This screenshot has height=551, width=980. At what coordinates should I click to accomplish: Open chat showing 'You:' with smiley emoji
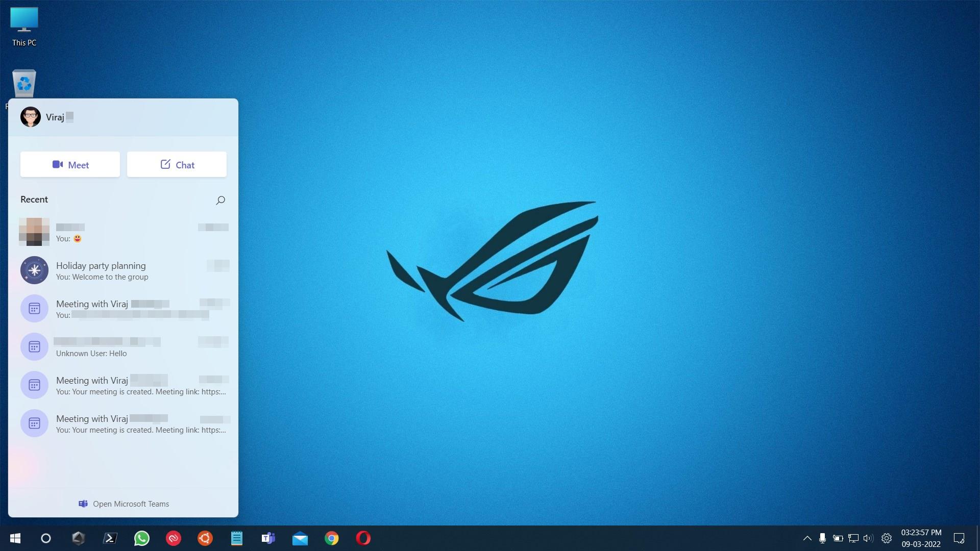pos(123,232)
